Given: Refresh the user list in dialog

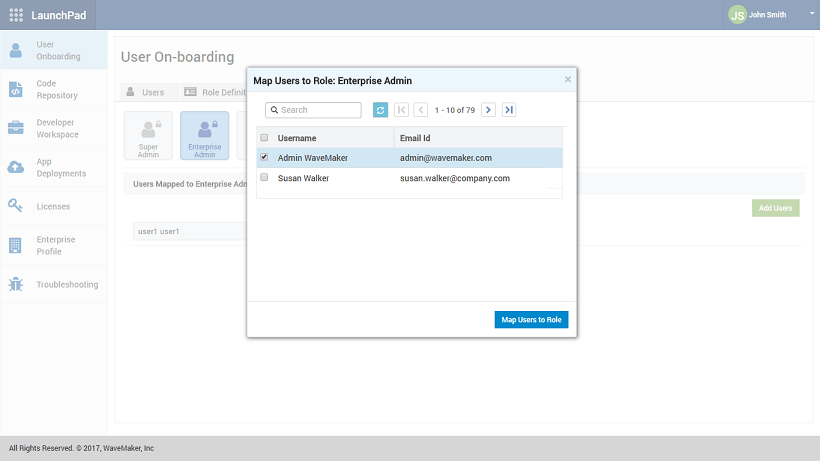Looking at the screenshot, I should (x=380, y=110).
